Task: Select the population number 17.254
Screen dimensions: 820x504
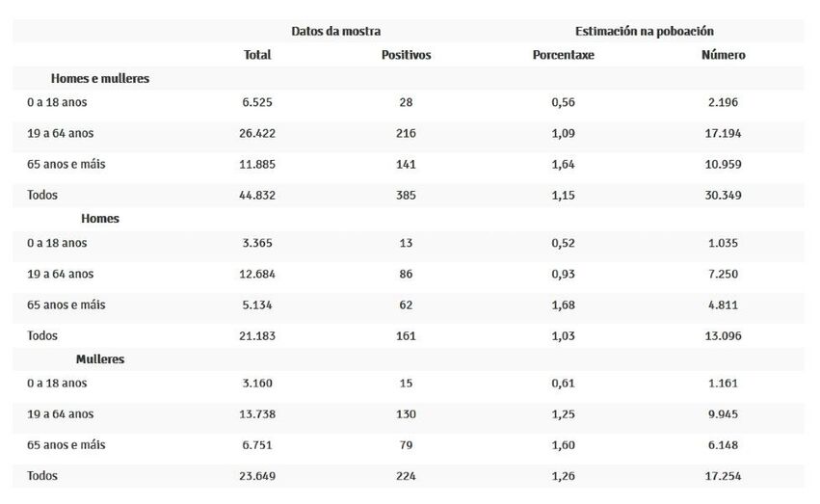Action: coord(723,476)
